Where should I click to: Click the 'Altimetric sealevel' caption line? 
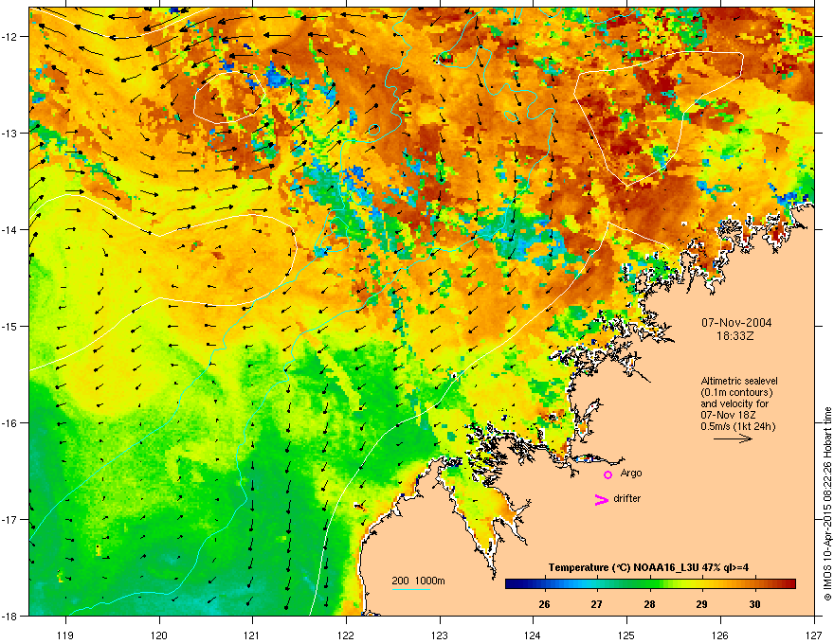pos(739,381)
